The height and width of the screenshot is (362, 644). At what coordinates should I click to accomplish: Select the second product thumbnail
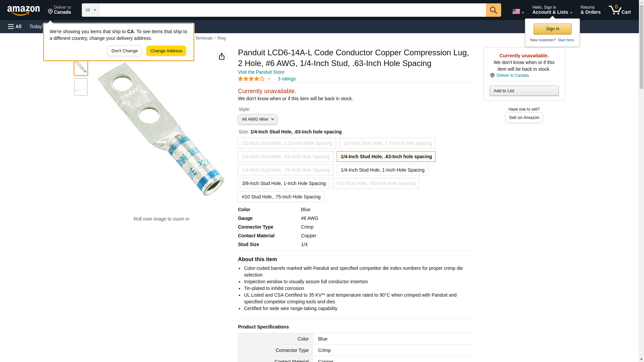point(81,87)
